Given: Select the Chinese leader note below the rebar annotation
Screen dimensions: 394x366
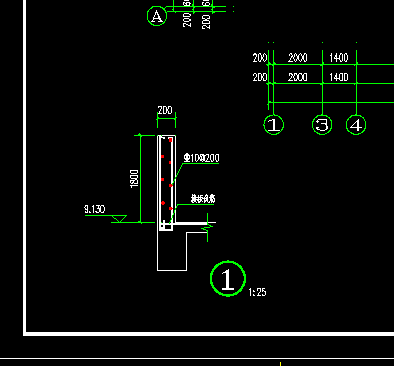Looking at the screenshot, I should 203,199.
